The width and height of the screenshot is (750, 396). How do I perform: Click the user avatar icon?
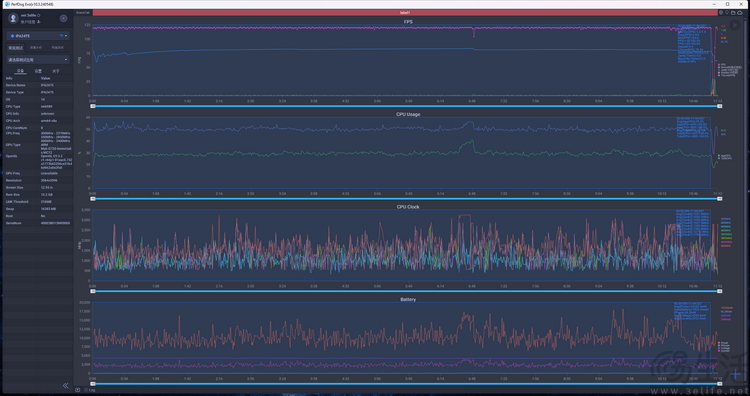tap(13, 18)
